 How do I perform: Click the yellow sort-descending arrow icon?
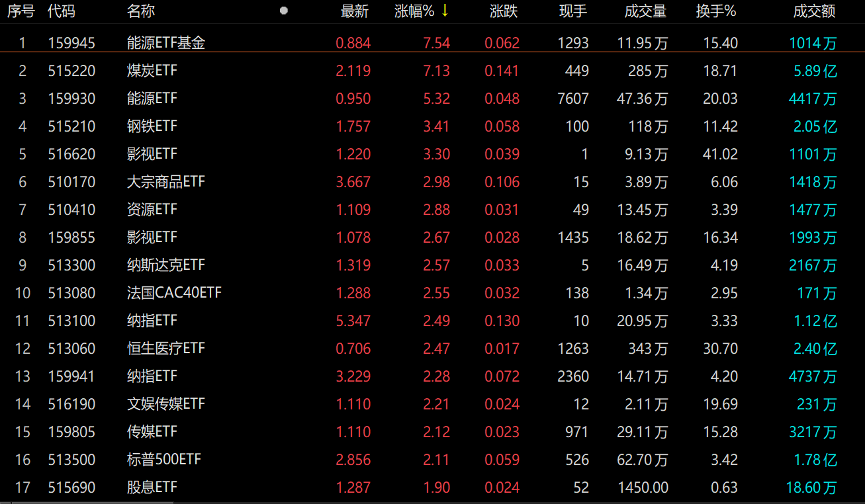(x=445, y=11)
